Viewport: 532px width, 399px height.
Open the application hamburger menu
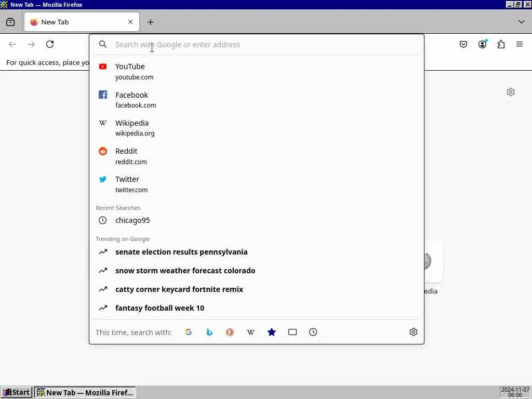pyautogui.click(x=520, y=45)
